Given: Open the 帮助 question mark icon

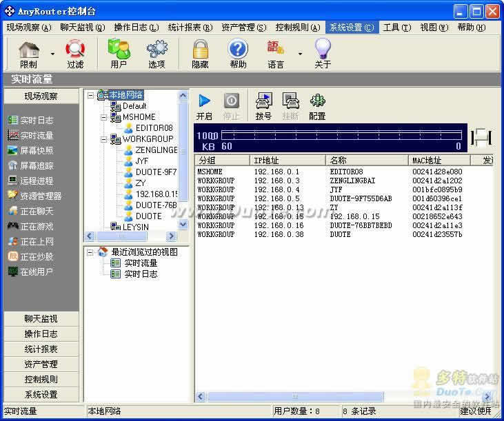Looking at the screenshot, I should (238, 50).
